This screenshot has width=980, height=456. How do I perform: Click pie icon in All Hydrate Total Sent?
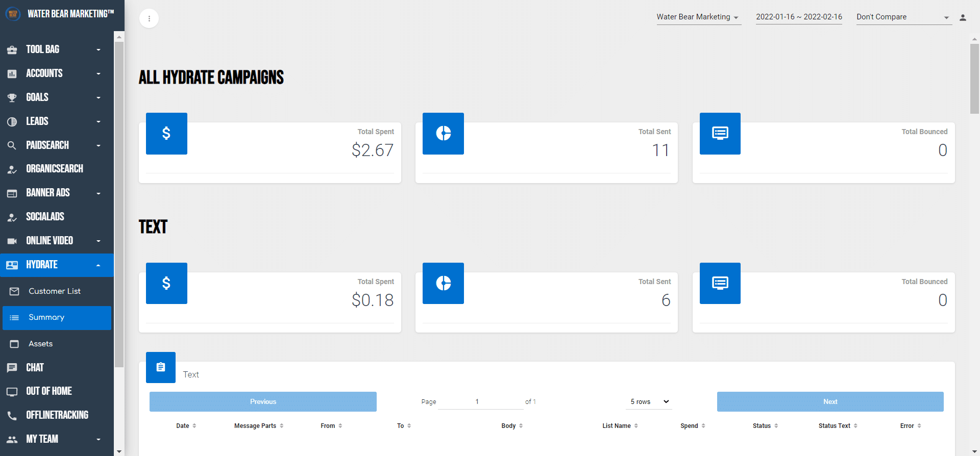tap(443, 134)
